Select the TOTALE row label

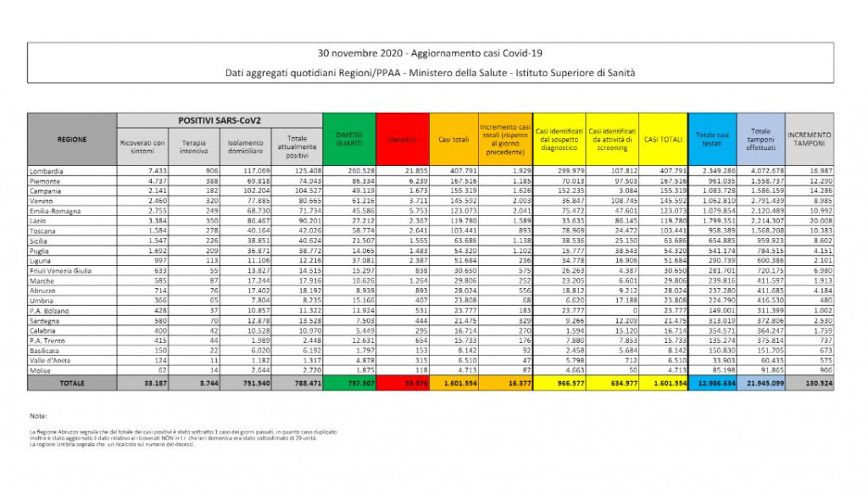(x=71, y=384)
